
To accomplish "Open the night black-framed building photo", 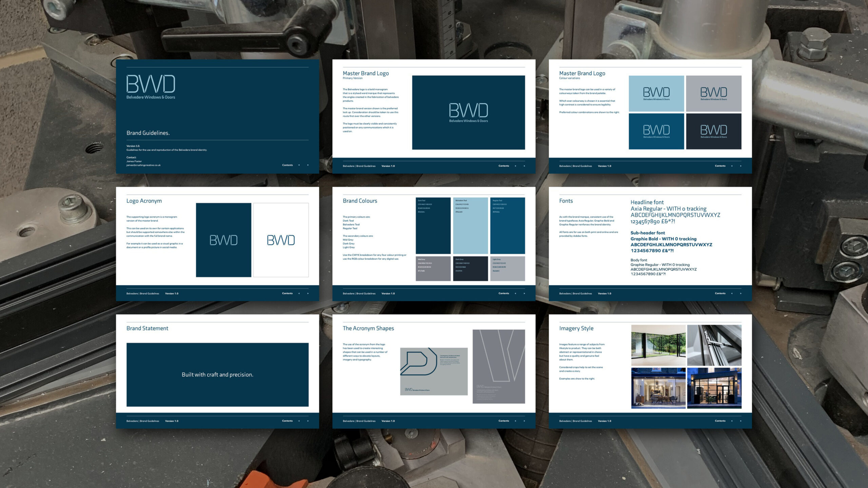I will tap(714, 388).
